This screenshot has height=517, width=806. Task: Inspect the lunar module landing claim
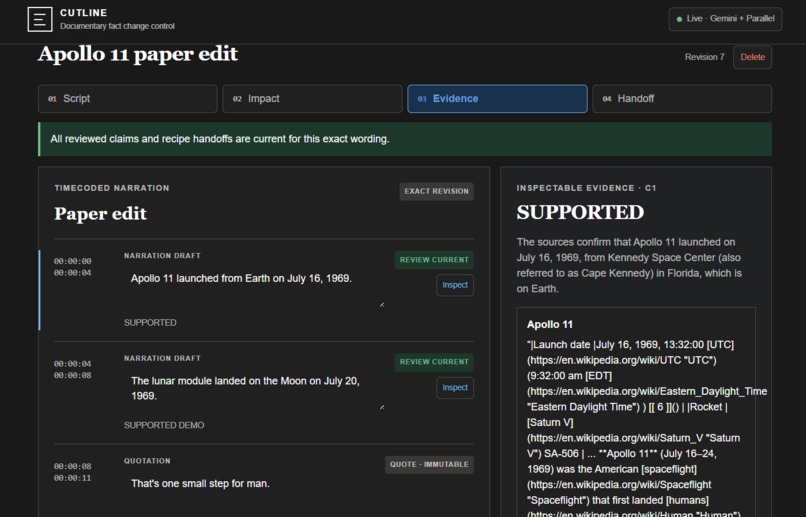pos(455,387)
